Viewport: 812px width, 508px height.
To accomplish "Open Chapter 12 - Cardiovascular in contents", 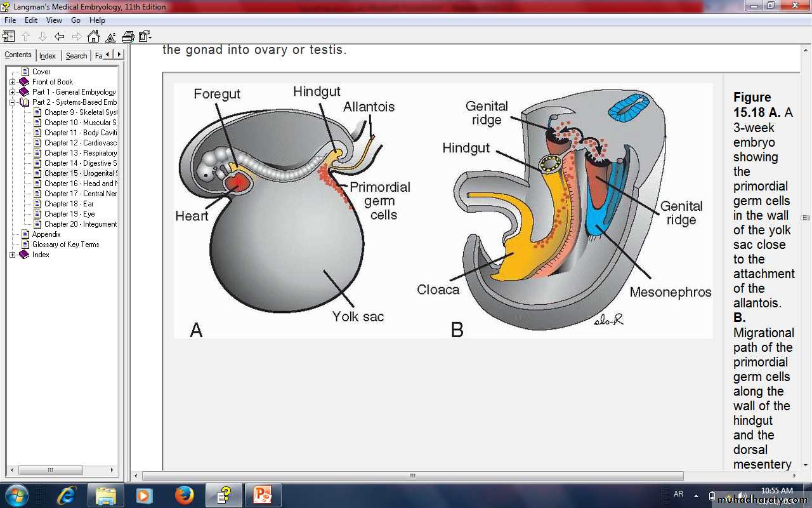I will [x=80, y=143].
